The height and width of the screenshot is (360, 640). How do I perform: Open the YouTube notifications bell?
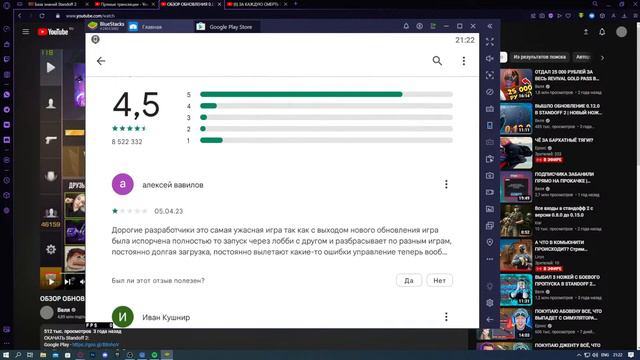(x=602, y=32)
